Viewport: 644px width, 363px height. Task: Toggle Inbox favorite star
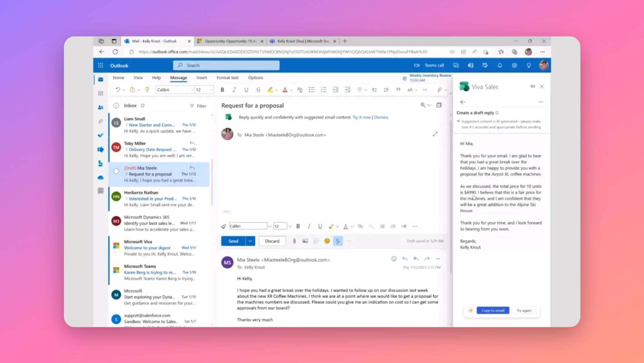click(143, 106)
